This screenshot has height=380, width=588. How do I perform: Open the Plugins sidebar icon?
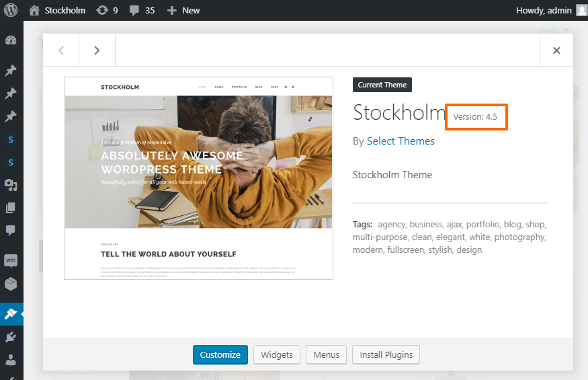(11, 337)
